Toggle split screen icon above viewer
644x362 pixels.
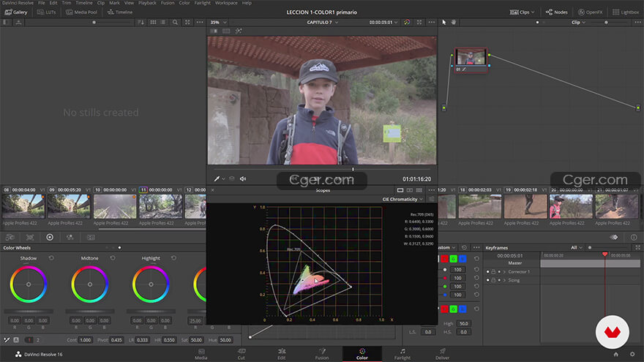pyautogui.click(x=226, y=31)
